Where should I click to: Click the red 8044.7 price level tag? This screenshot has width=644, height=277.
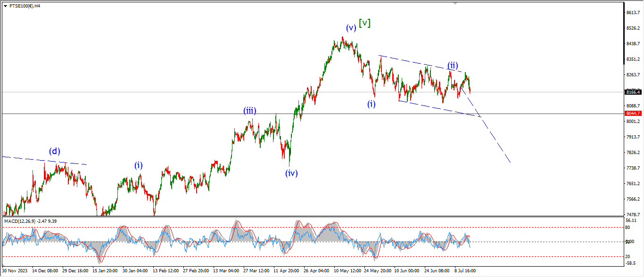click(632, 114)
